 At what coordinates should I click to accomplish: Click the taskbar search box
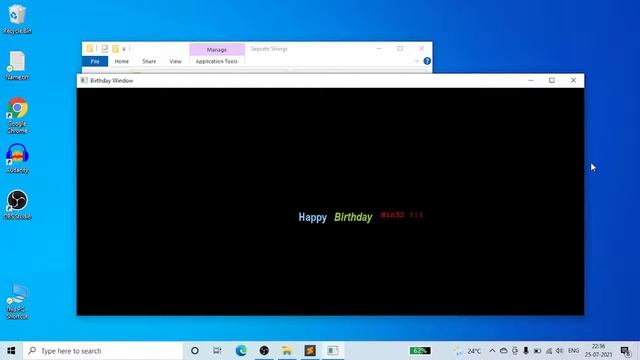click(103, 351)
